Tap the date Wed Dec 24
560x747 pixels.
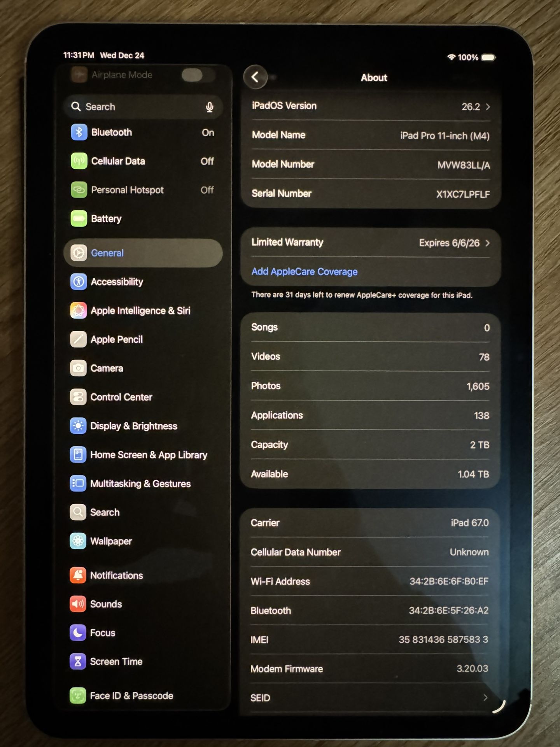tap(122, 55)
